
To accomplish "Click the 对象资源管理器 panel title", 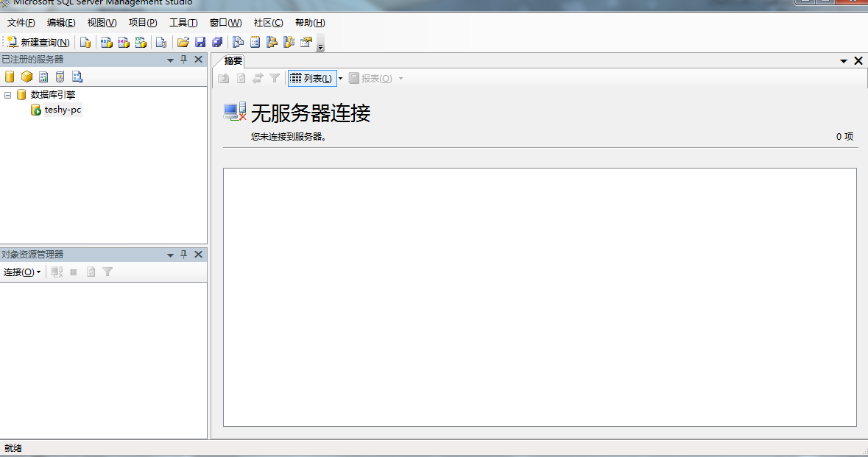I will 32,255.
